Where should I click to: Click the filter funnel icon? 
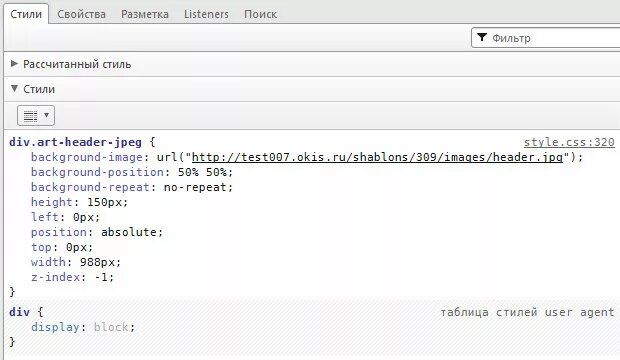[x=482, y=37]
